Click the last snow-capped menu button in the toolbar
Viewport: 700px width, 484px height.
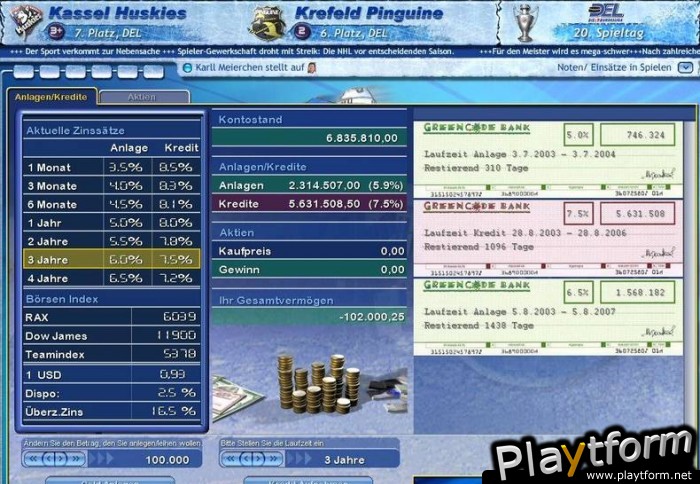(153, 71)
